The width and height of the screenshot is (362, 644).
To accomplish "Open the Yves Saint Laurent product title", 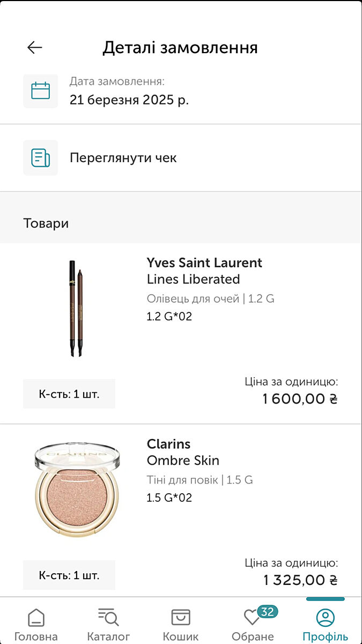I will click(204, 263).
